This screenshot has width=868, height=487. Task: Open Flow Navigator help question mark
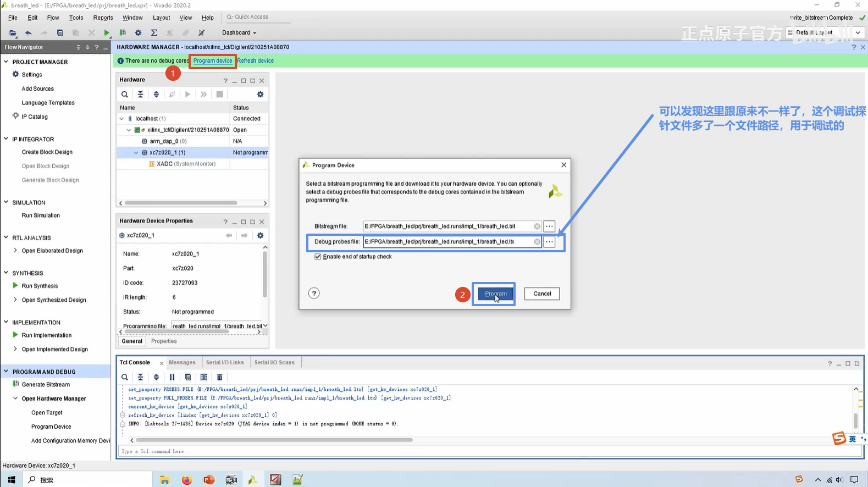pyautogui.click(x=96, y=47)
